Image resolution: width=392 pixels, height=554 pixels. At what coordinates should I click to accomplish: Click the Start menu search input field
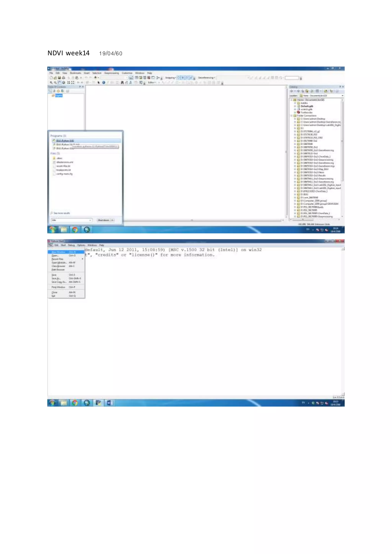click(71, 220)
